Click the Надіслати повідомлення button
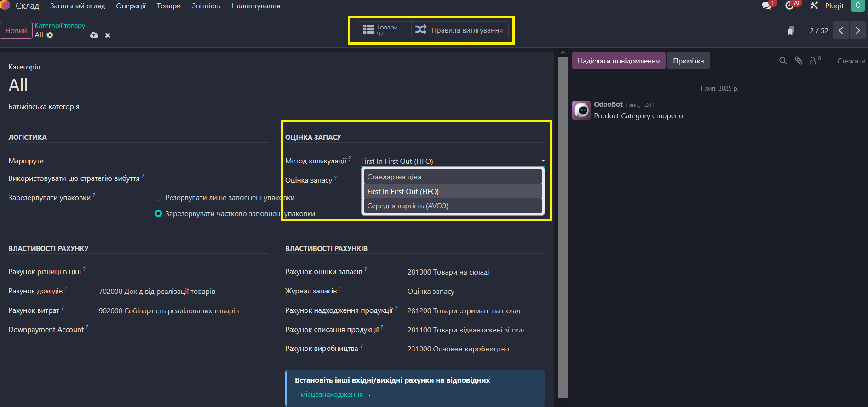 pos(618,61)
